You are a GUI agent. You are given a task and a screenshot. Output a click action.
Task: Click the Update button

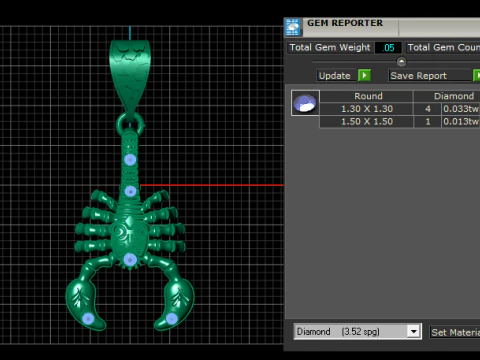pyautogui.click(x=335, y=76)
